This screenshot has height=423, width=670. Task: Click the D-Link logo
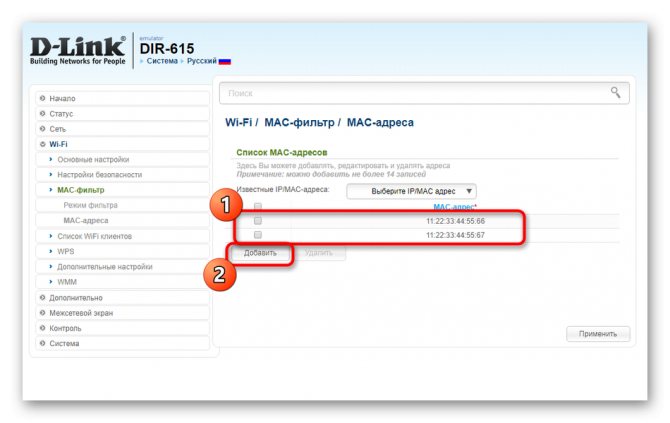(x=78, y=50)
